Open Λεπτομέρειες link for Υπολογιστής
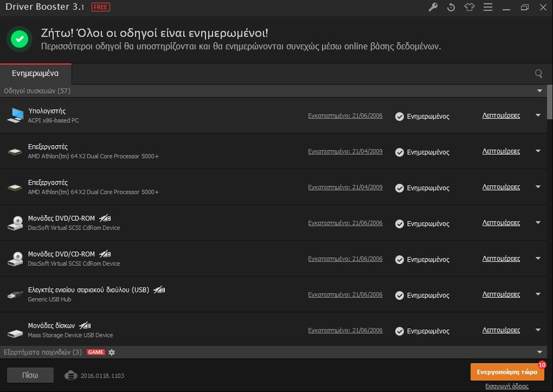The image size is (553, 392). point(501,115)
